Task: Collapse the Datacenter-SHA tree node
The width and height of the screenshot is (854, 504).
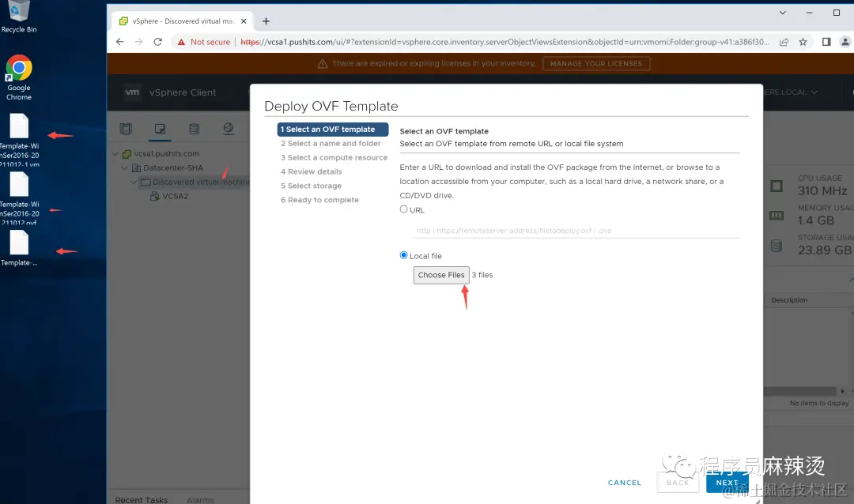Action: pos(125,168)
